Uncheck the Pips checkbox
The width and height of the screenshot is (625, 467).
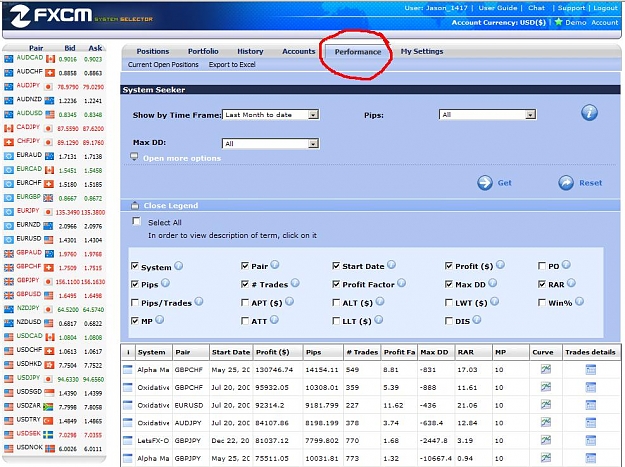point(135,284)
